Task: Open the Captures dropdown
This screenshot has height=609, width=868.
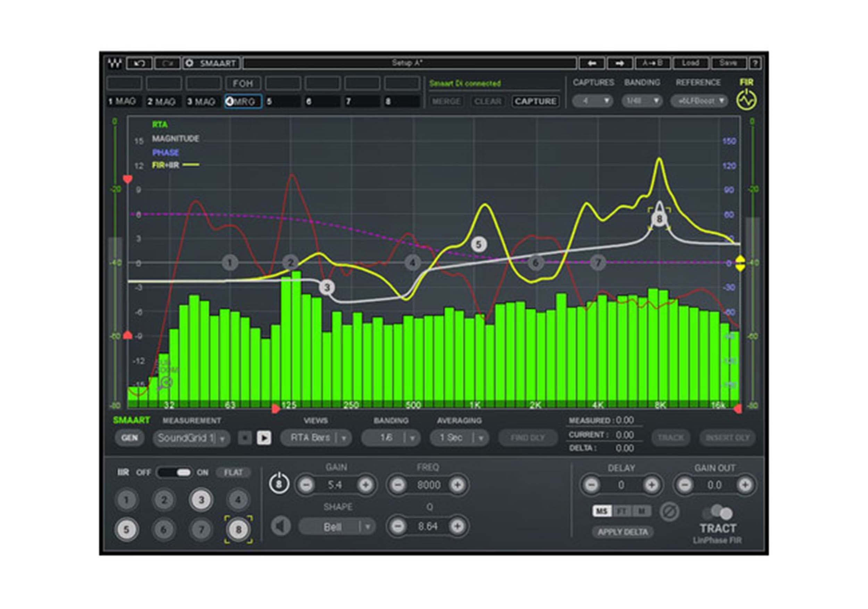Action: pyautogui.click(x=592, y=101)
